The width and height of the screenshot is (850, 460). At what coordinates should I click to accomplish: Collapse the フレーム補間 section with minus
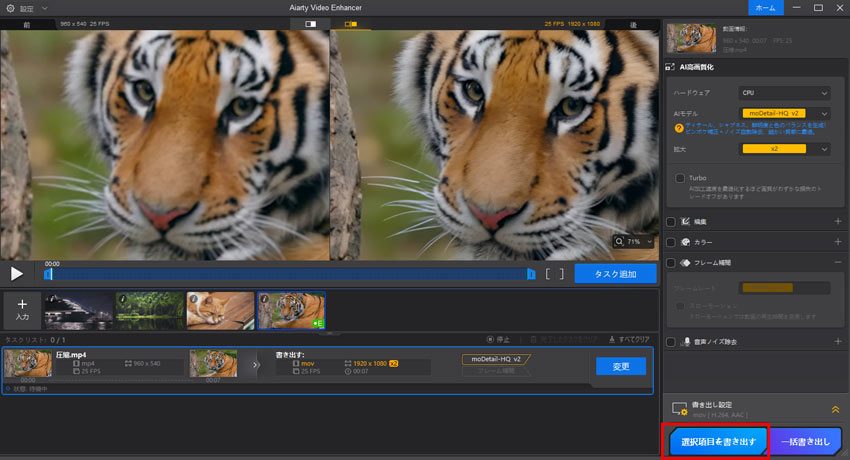(838, 263)
